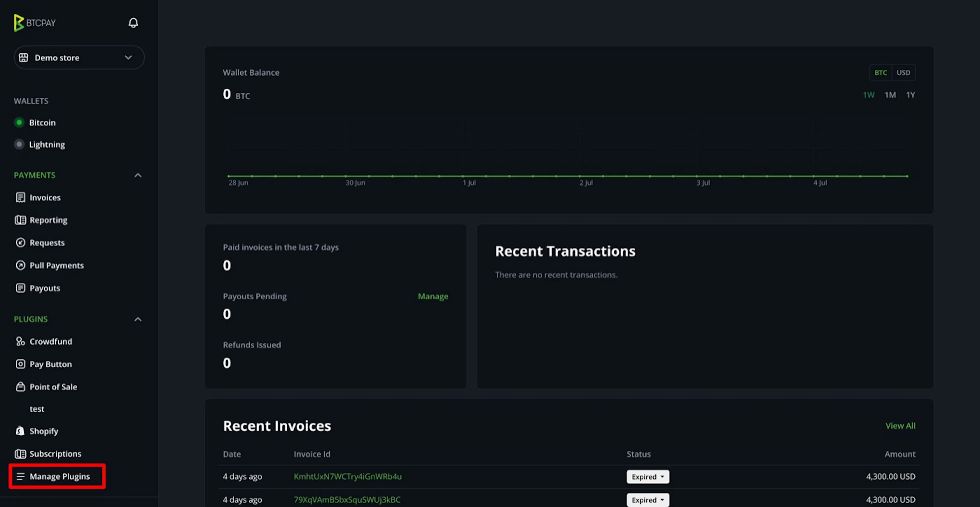Click the Requests icon in sidebar

tap(20, 243)
